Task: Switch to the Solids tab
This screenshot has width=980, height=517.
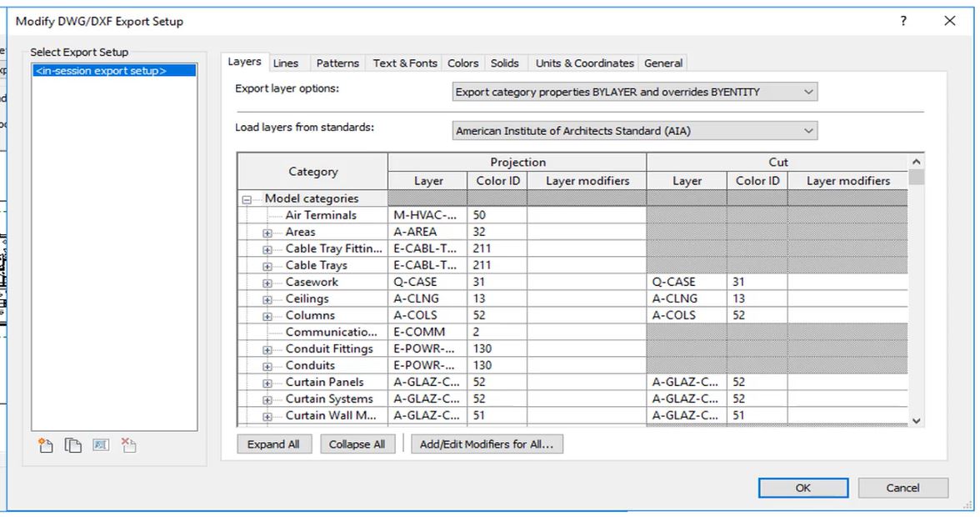Action: 504,63
